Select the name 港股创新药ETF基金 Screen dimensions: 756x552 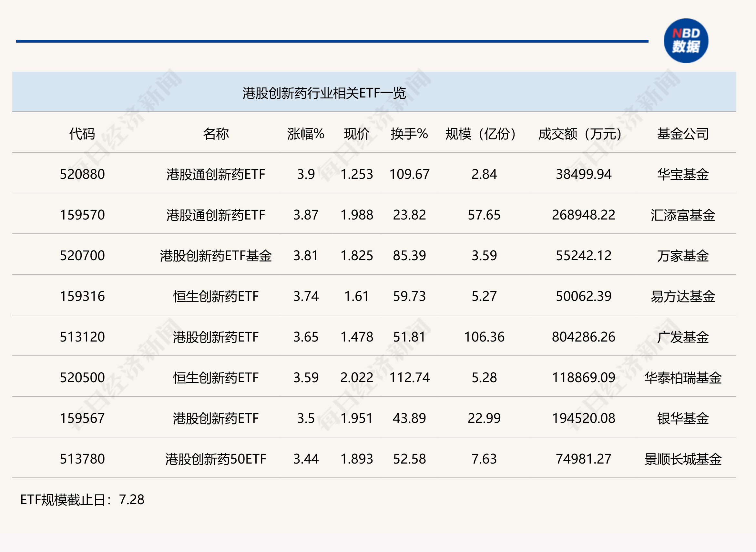point(216,256)
